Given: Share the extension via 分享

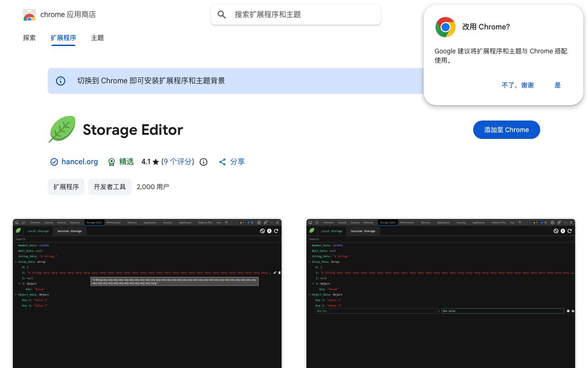Looking at the screenshot, I should [232, 162].
